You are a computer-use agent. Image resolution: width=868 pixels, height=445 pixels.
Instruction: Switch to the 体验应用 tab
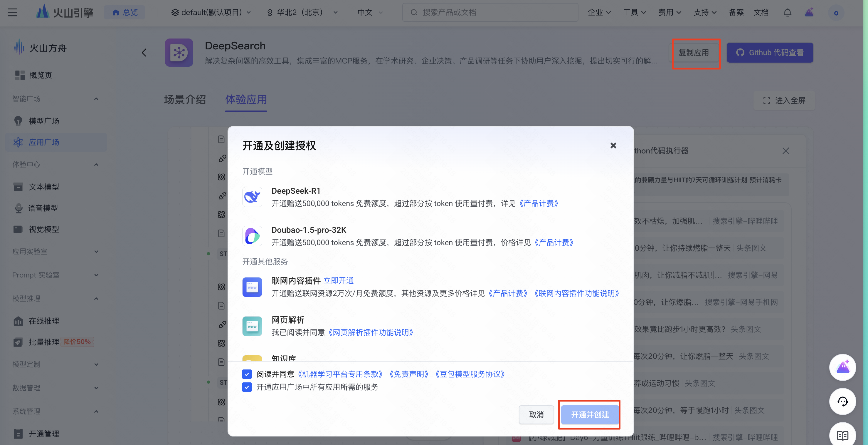246,100
